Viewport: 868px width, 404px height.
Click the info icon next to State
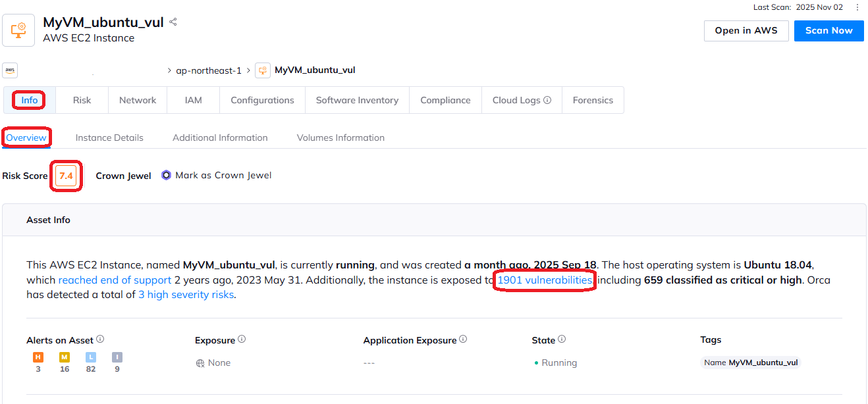[x=562, y=340]
